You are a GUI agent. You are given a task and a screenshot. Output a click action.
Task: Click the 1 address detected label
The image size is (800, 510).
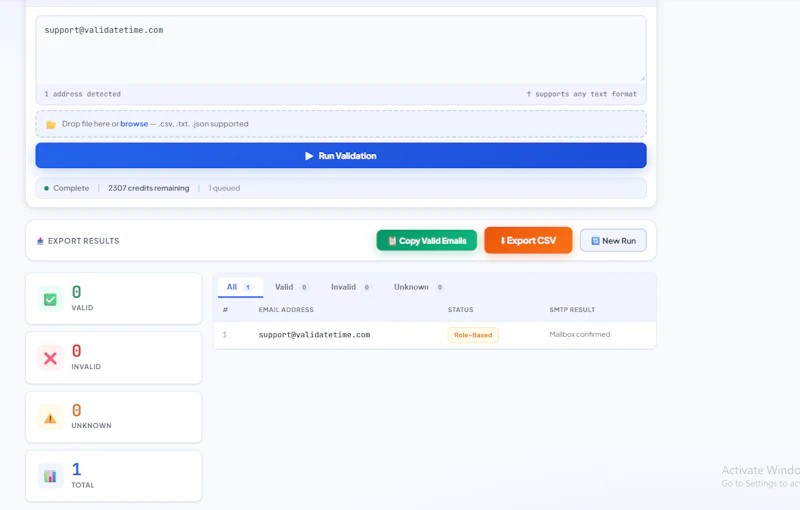[83, 94]
